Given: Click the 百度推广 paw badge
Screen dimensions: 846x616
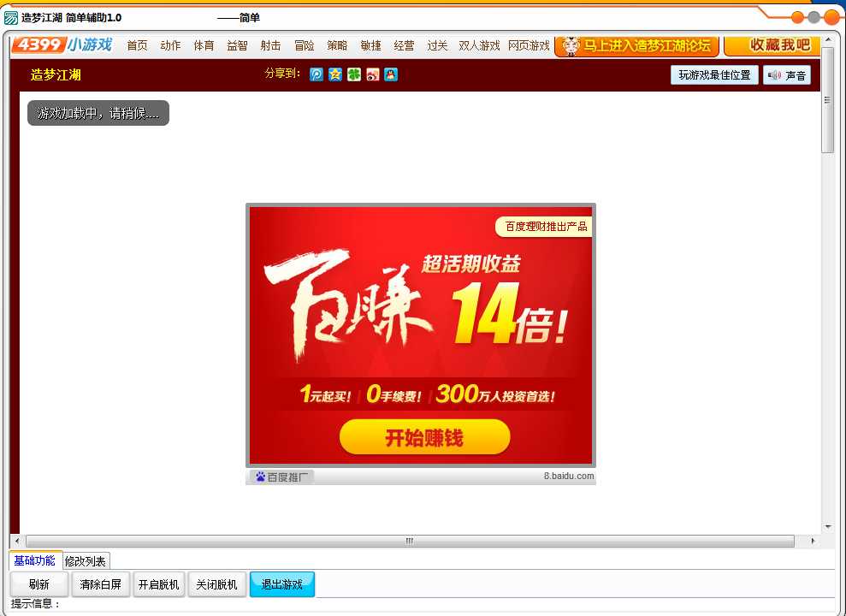Looking at the screenshot, I should (281, 477).
